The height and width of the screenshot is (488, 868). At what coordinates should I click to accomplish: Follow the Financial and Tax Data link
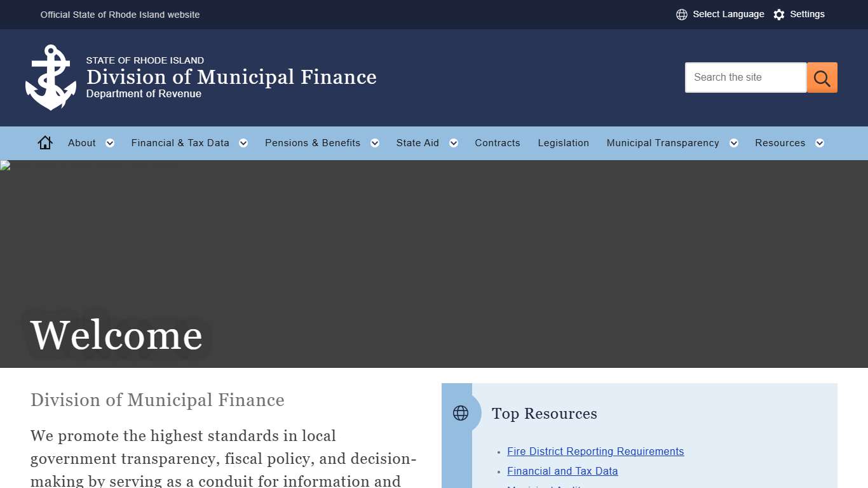[x=562, y=471]
